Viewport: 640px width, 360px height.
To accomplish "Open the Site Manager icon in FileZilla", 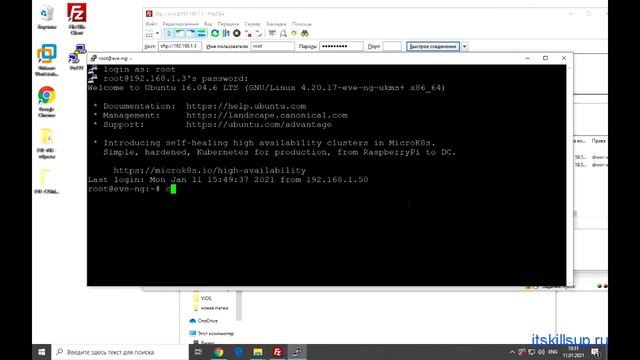I will (x=149, y=33).
